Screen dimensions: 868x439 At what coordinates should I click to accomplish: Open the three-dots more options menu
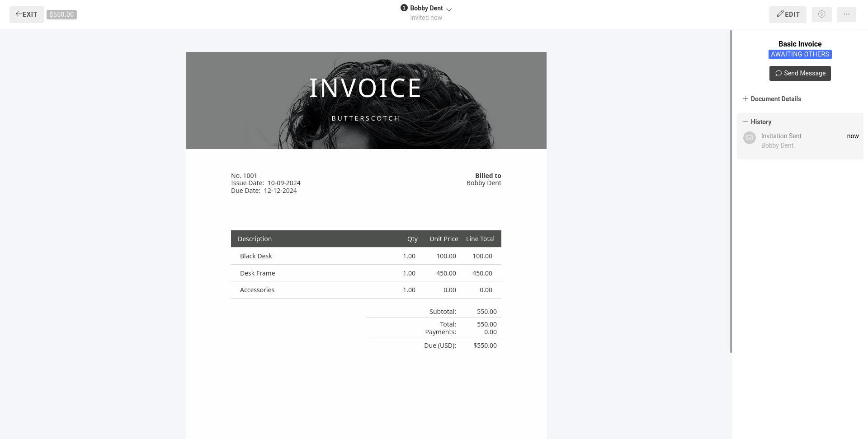click(846, 14)
